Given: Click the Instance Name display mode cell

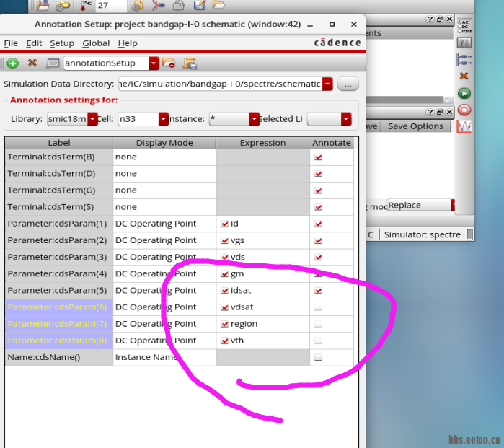Looking at the screenshot, I should pyautogui.click(x=164, y=358).
